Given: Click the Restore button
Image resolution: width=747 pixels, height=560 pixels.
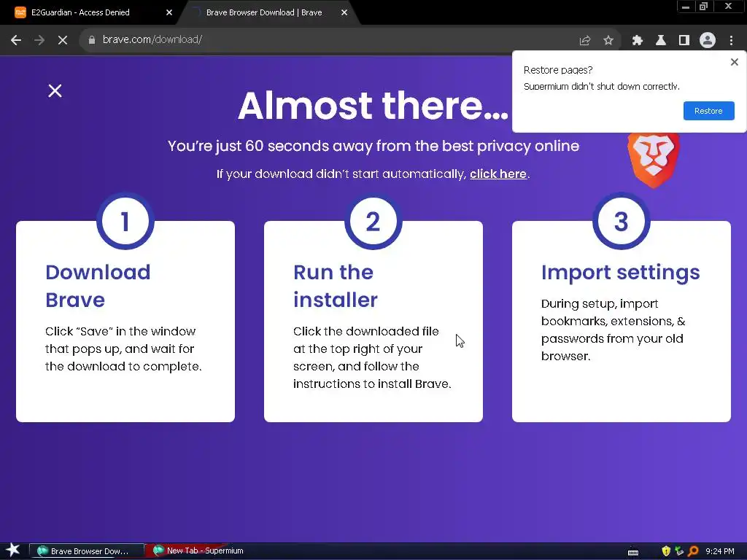Looking at the screenshot, I should 708,111.
